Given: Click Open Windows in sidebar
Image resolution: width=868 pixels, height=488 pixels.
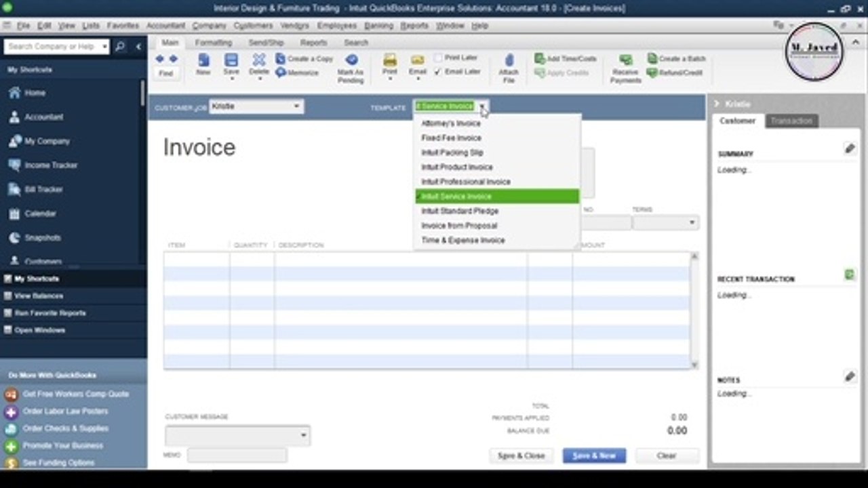Looking at the screenshot, I should [39, 330].
